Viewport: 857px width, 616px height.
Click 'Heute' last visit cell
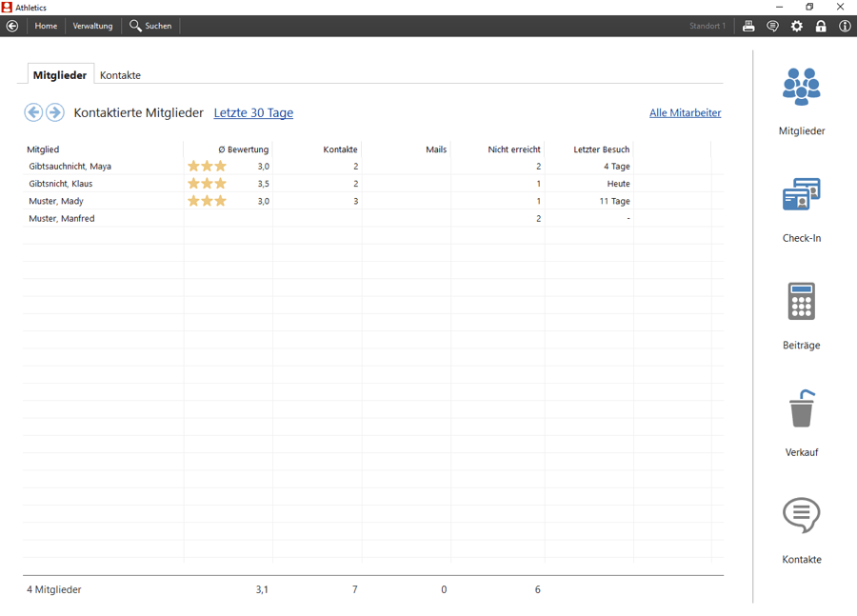[x=618, y=184]
